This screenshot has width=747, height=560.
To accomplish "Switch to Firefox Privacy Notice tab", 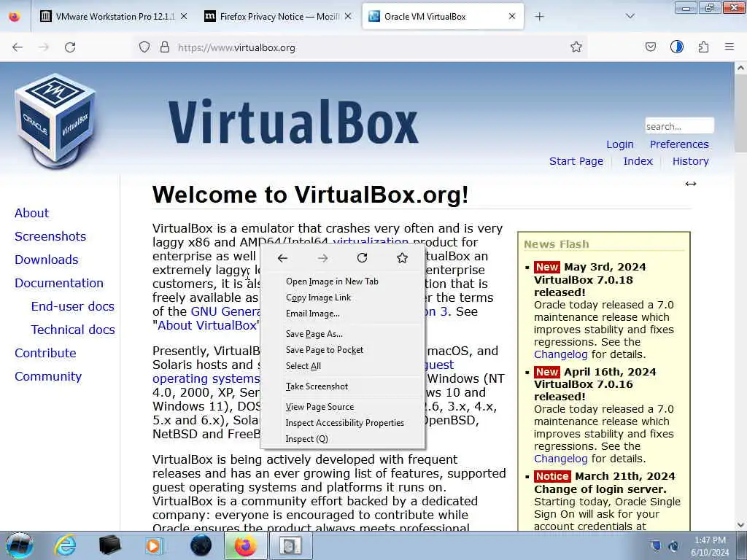I will click(x=279, y=17).
